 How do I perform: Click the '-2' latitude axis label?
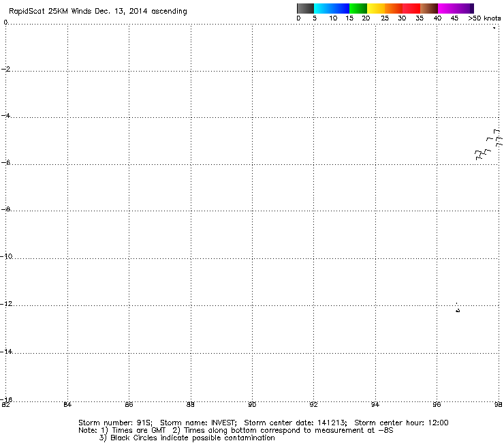[x=5, y=69]
